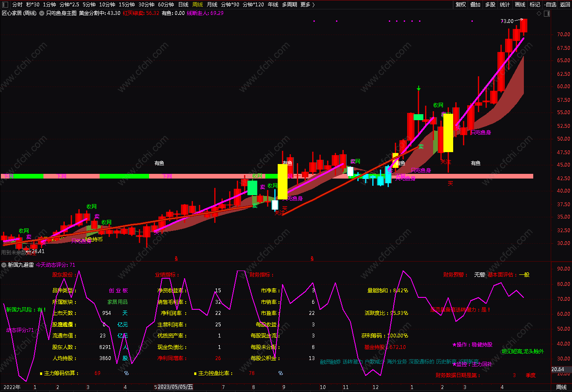The height and width of the screenshot is (392, 572).
Task: Click the 2022年 label on time axis
Action: pyautogui.click(x=12, y=387)
